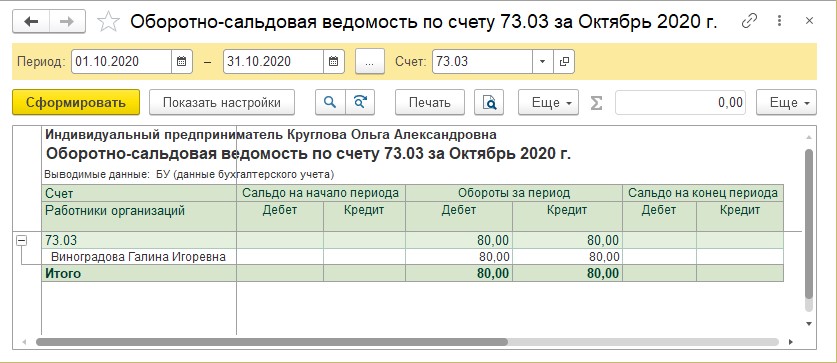
Task: Click the report title in the sheet
Action: click(309, 154)
